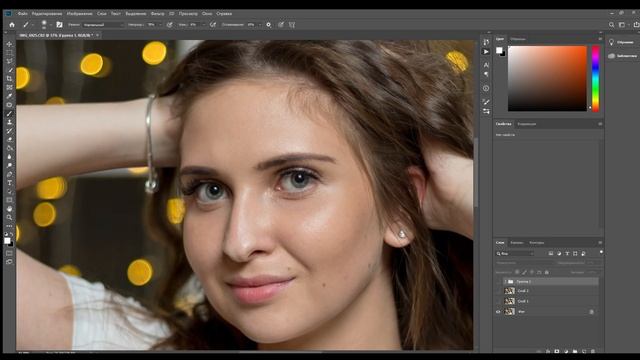Open the Фильтр menu
The width and height of the screenshot is (640, 360).
point(158,13)
